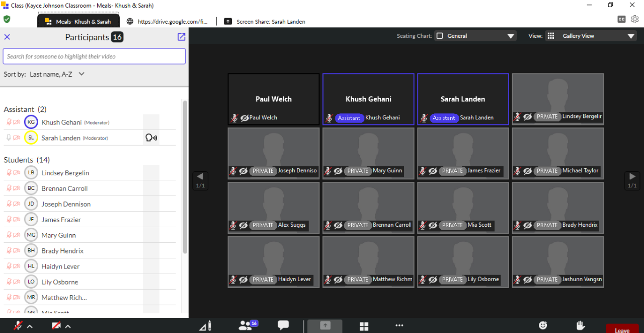Open the settings gear icon

click(x=635, y=19)
